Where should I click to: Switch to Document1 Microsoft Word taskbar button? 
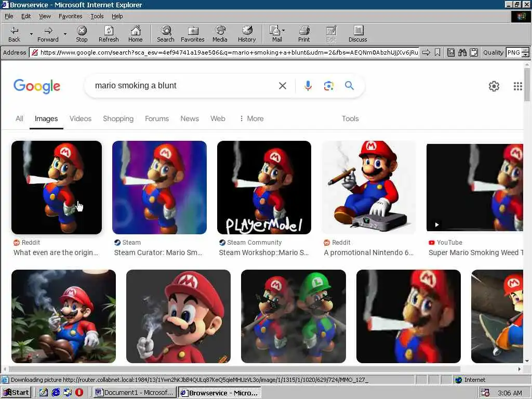coord(135,393)
